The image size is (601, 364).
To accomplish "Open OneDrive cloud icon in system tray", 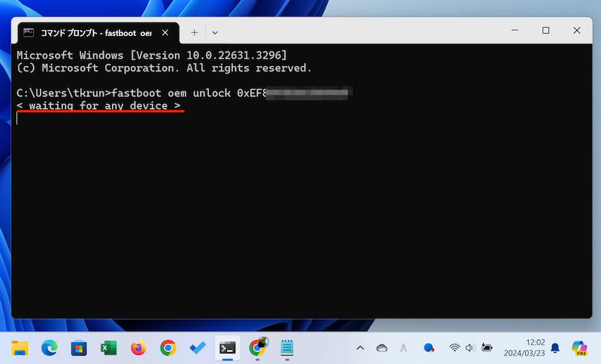I will [382, 347].
